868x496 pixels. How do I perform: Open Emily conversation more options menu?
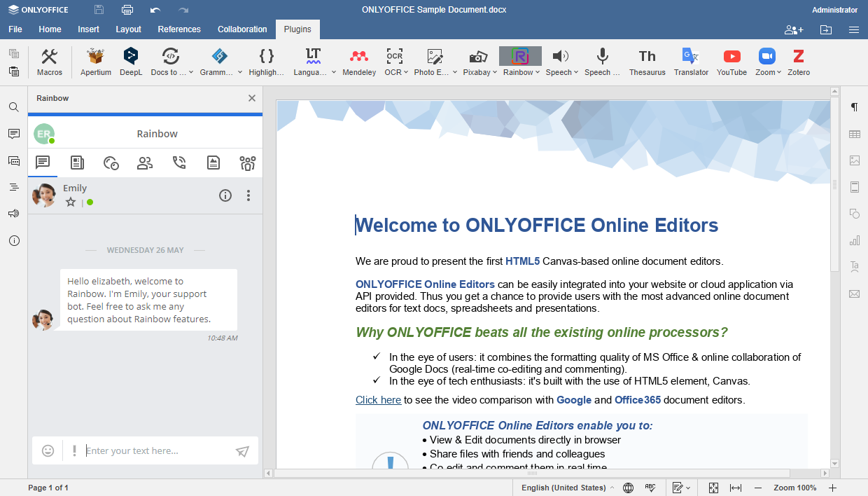248,195
